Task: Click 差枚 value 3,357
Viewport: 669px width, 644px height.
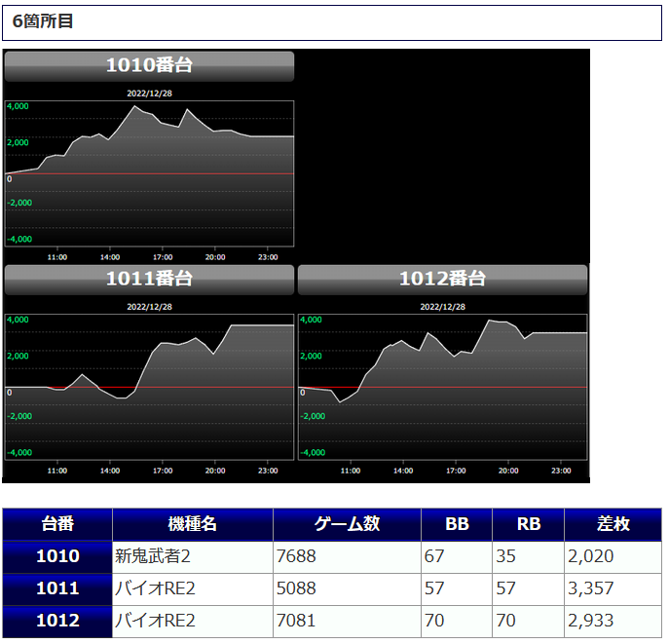Action: pos(590,588)
